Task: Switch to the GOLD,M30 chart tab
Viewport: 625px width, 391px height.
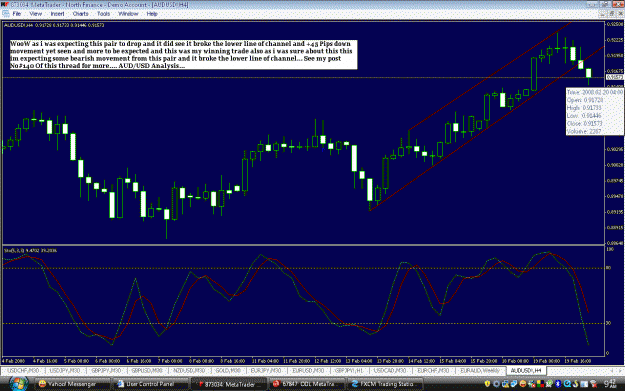Action: tap(228, 371)
